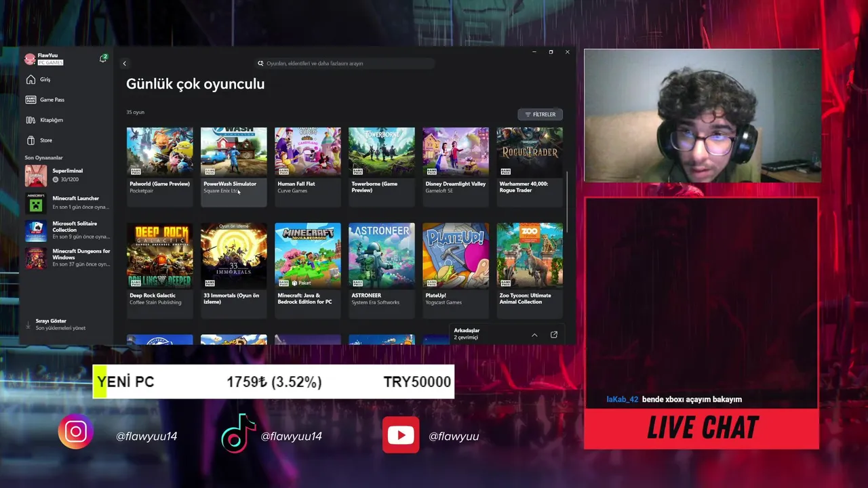Viewport: 868px width, 488px height.
Task: Click the Günlük çok oyunculu heading
Action: click(x=195, y=84)
